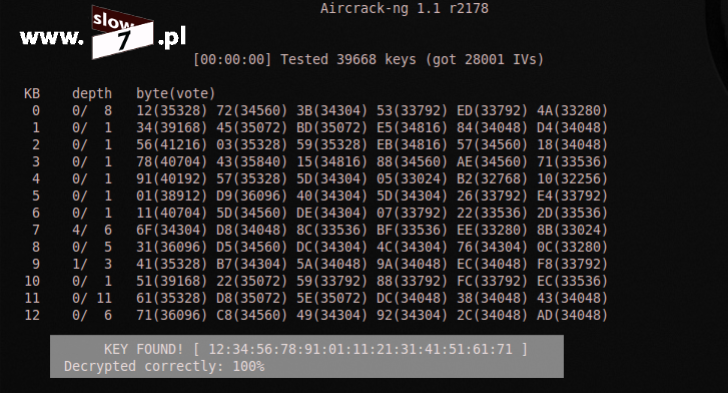Click the '8B(33024)' entry
The height and width of the screenshot is (393, 728).
572,230
